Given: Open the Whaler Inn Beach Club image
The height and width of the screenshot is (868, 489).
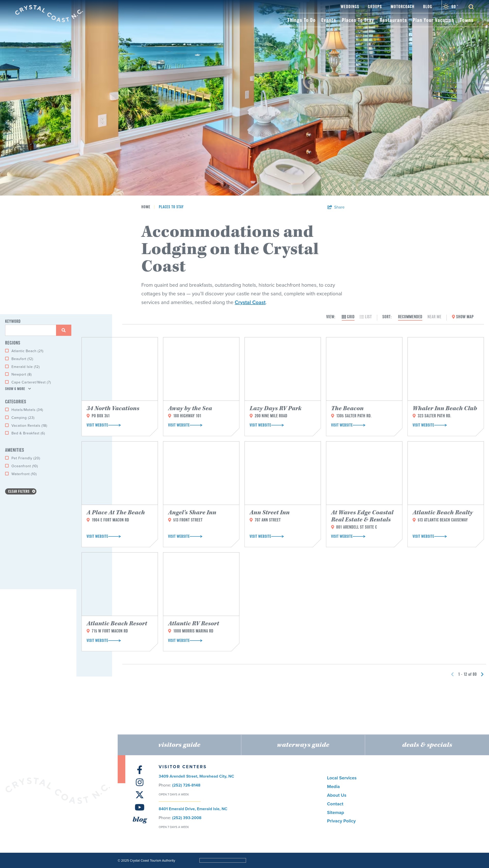Looking at the screenshot, I should click(x=445, y=369).
